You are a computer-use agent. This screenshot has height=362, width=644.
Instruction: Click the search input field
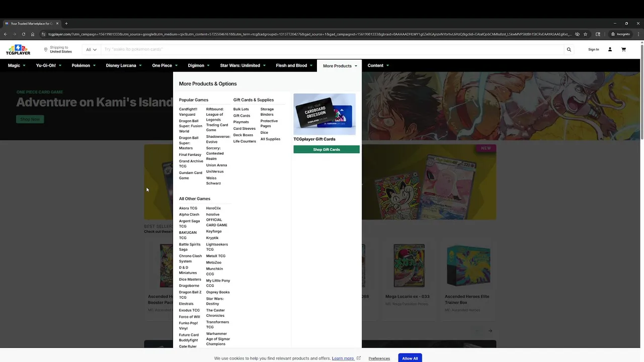click(333, 49)
